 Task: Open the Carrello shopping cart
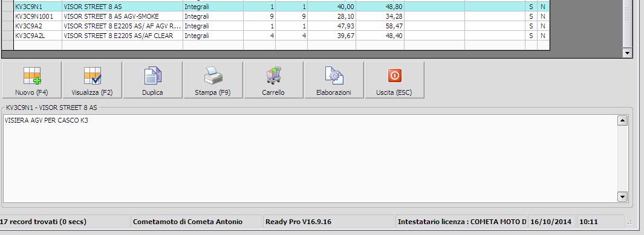[273, 80]
